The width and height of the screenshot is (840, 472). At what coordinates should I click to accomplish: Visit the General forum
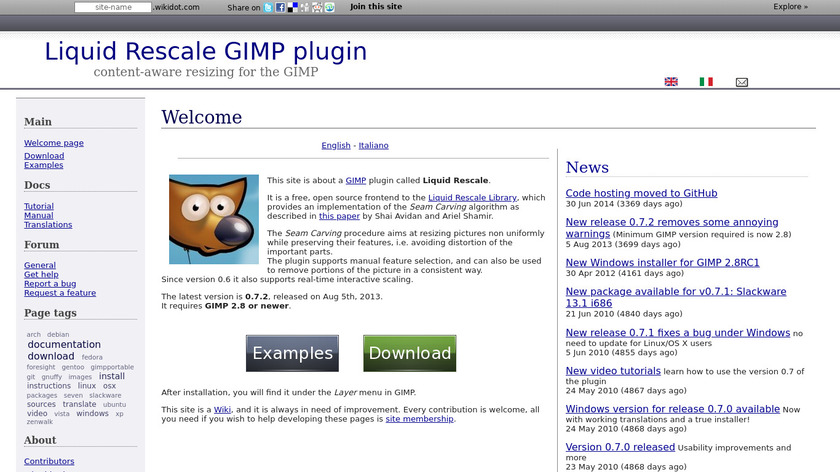pyautogui.click(x=40, y=265)
